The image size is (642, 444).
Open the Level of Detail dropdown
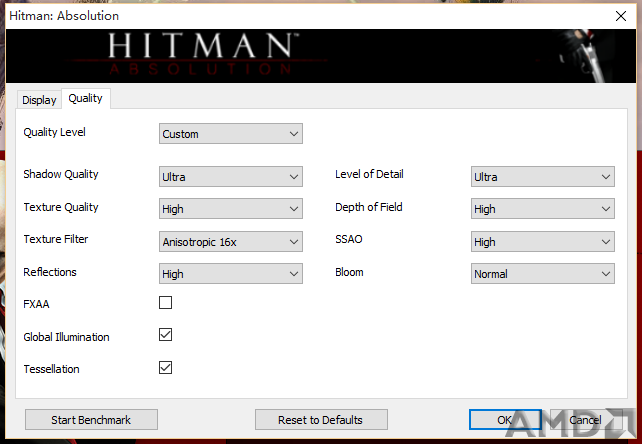tap(543, 177)
